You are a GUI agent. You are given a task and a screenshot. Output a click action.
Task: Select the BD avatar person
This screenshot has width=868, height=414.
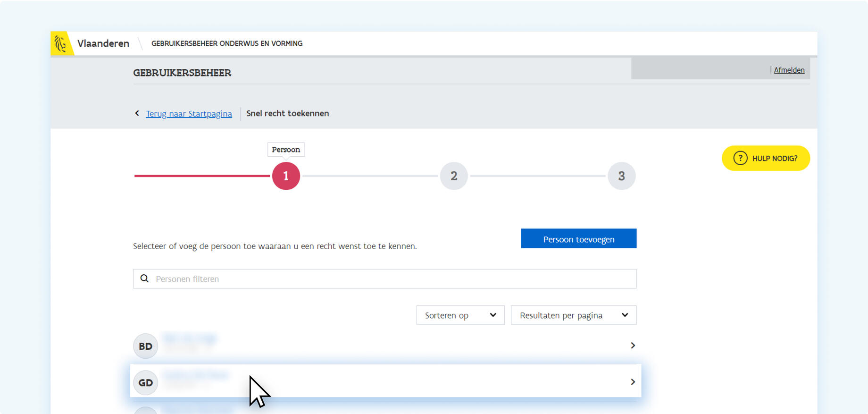point(145,346)
